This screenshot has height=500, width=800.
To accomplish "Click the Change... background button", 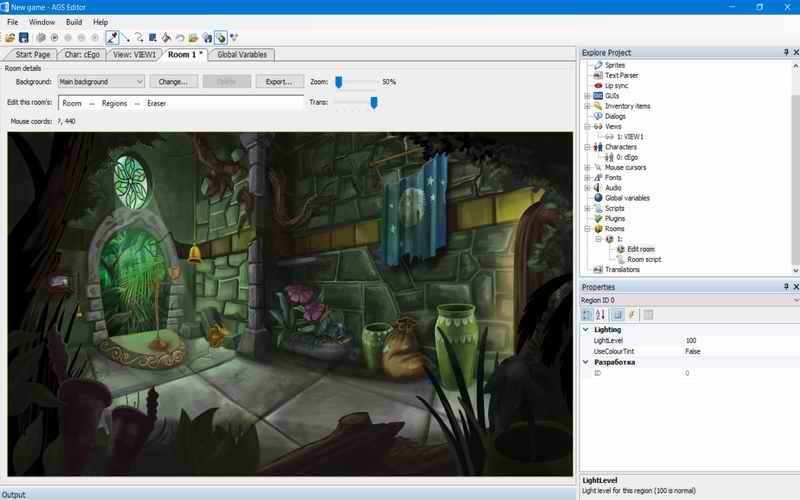I will (173, 82).
